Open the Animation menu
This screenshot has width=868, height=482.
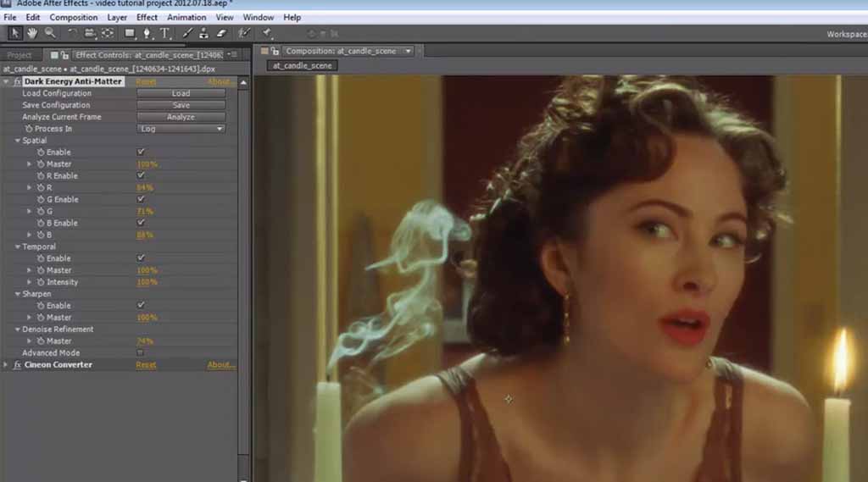186,18
